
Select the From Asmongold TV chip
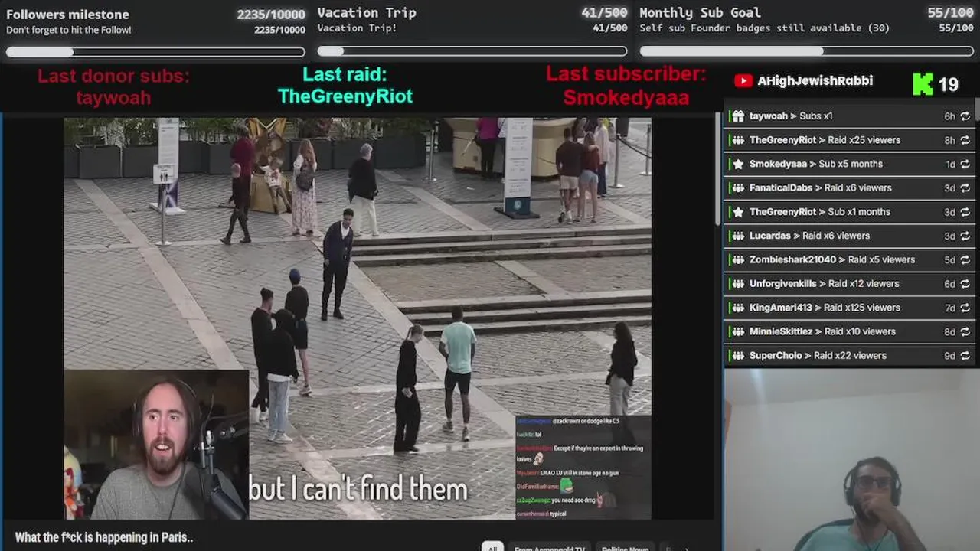[x=549, y=546]
